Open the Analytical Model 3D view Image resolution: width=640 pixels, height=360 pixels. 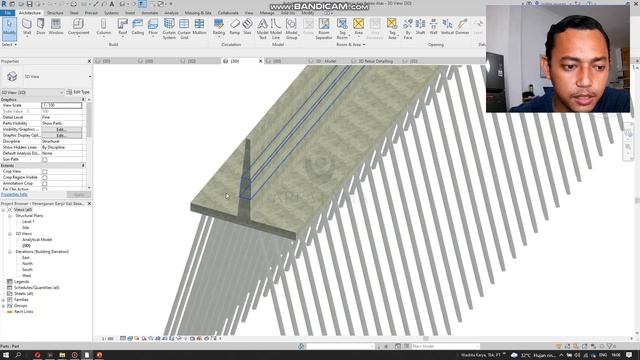tap(37, 240)
